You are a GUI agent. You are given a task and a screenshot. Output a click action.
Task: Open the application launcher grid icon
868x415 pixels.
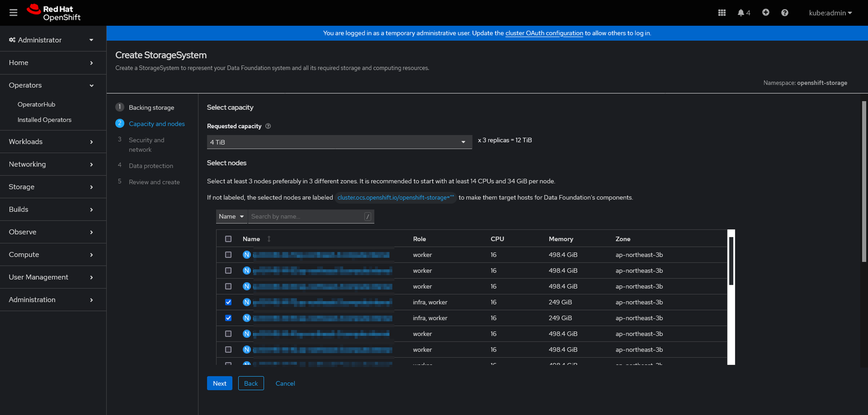721,12
